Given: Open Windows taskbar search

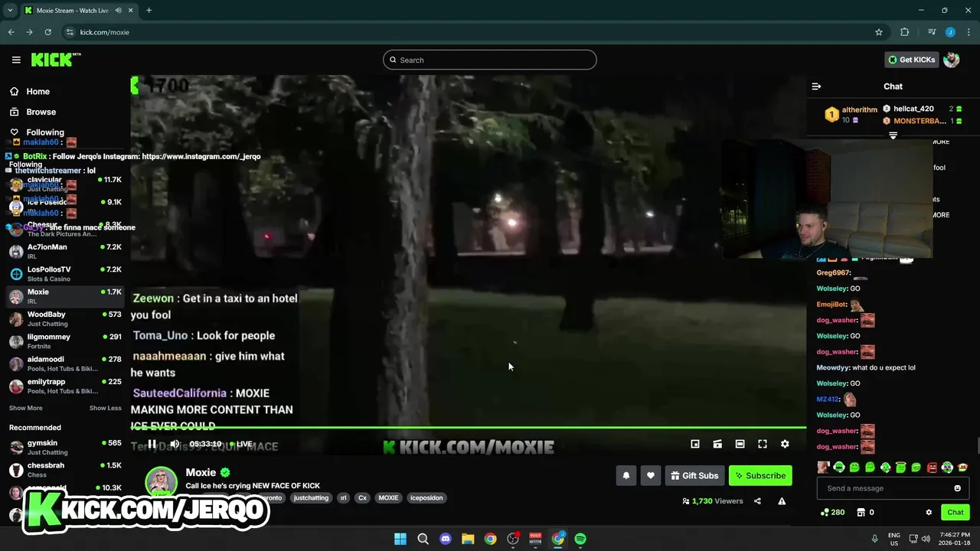Looking at the screenshot, I should 423,539.
